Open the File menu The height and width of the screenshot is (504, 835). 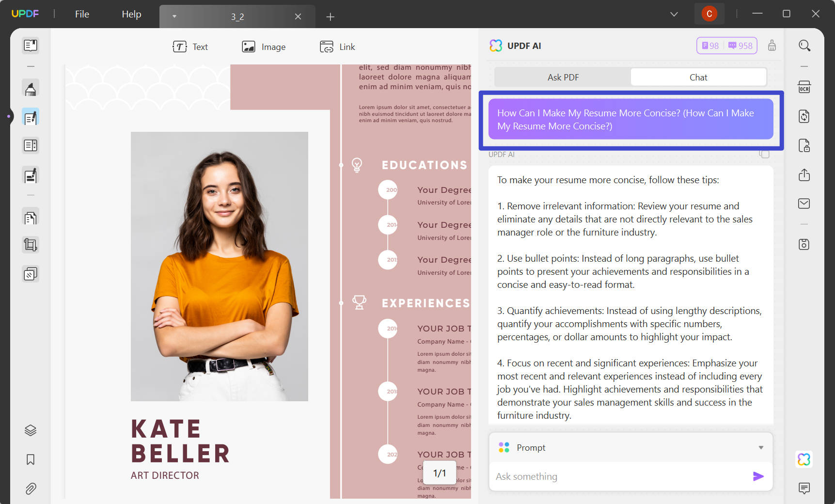click(81, 14)
